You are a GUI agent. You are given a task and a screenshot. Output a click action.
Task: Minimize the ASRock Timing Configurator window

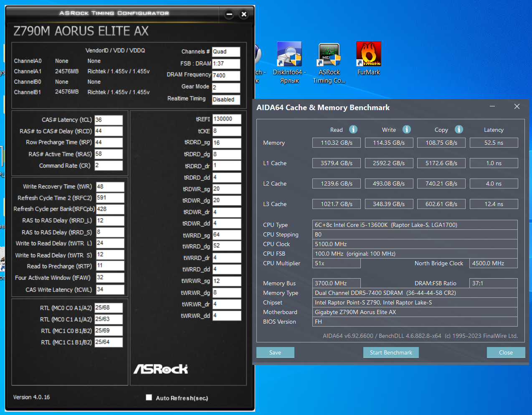click(x=229, y=14)
